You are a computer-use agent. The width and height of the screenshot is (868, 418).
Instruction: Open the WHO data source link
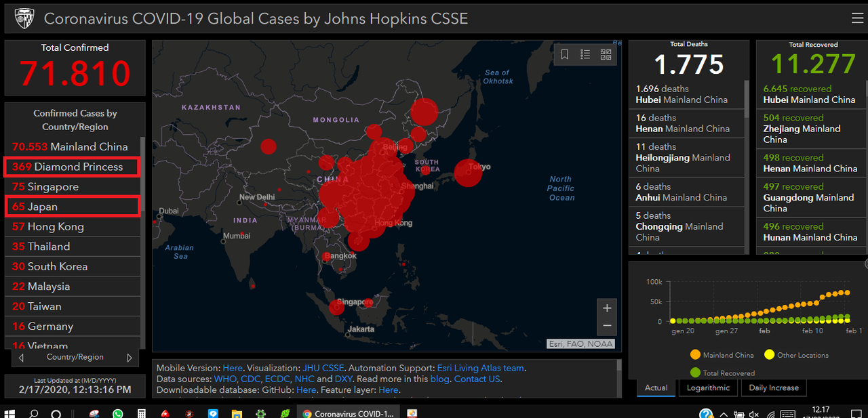(x=224, y=379)
